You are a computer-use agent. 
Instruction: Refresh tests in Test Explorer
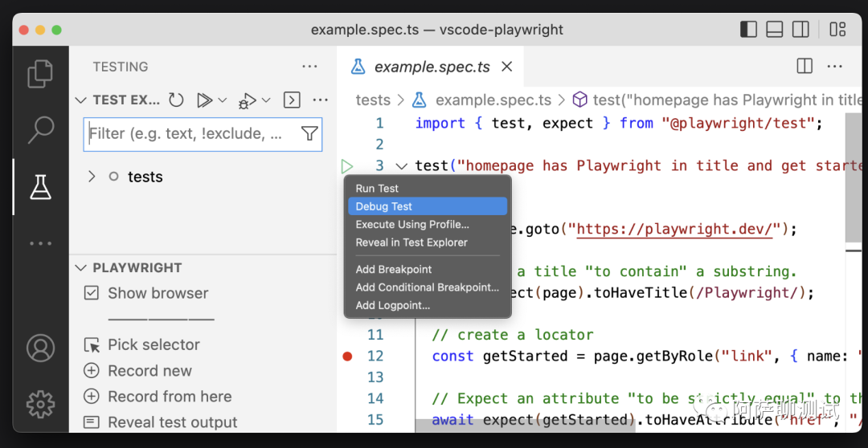pyautogui.click(x=176, y=100)
